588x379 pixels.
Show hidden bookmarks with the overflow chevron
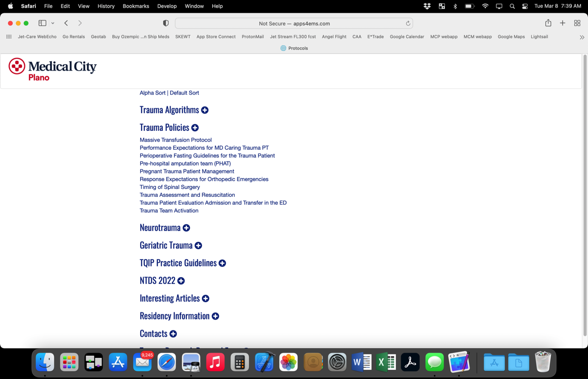[582, 37]
